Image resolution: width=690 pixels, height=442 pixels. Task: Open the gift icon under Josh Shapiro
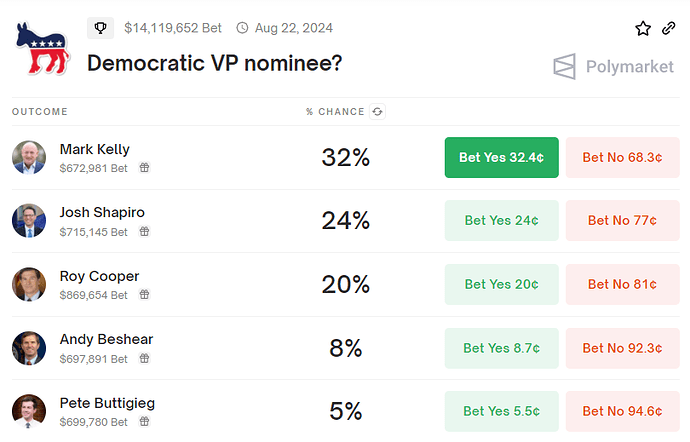[x=144, y=232]
